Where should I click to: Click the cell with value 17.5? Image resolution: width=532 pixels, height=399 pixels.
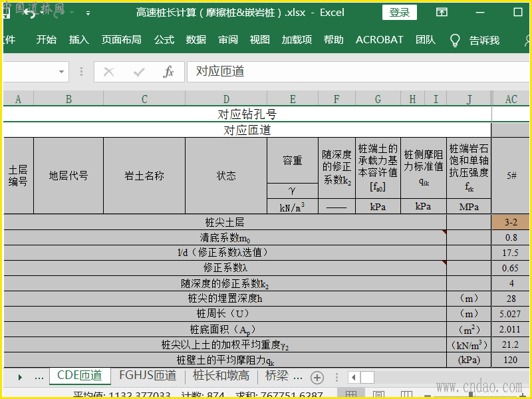[511, 253]
